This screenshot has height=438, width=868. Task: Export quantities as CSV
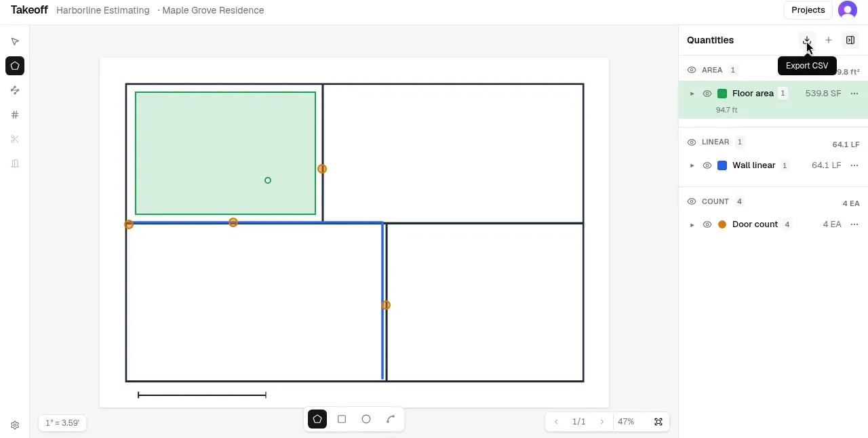click(x=807, y=40)
